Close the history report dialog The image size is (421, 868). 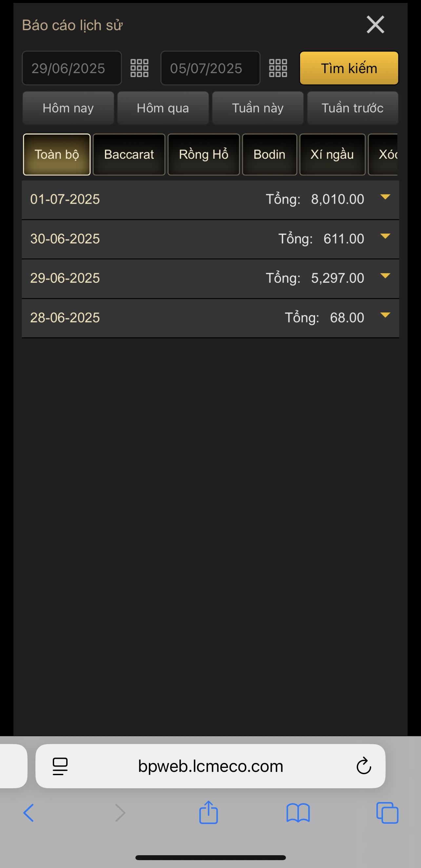click(375, 25)
